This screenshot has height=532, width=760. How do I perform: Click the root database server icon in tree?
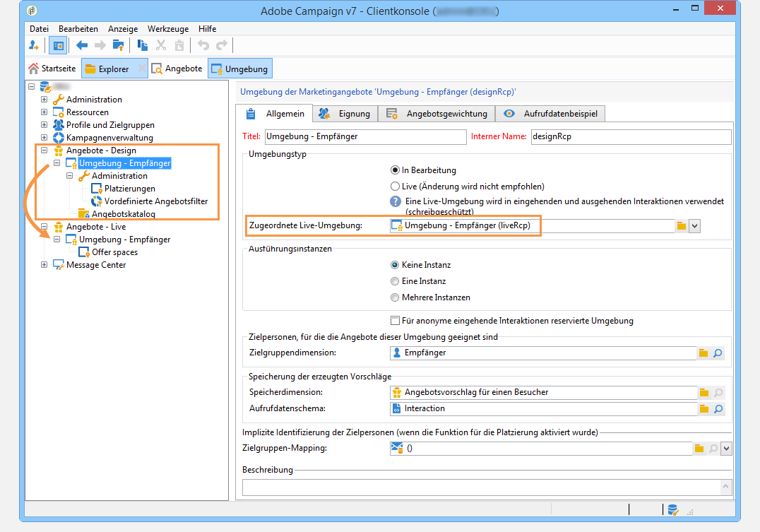[46, 87]
